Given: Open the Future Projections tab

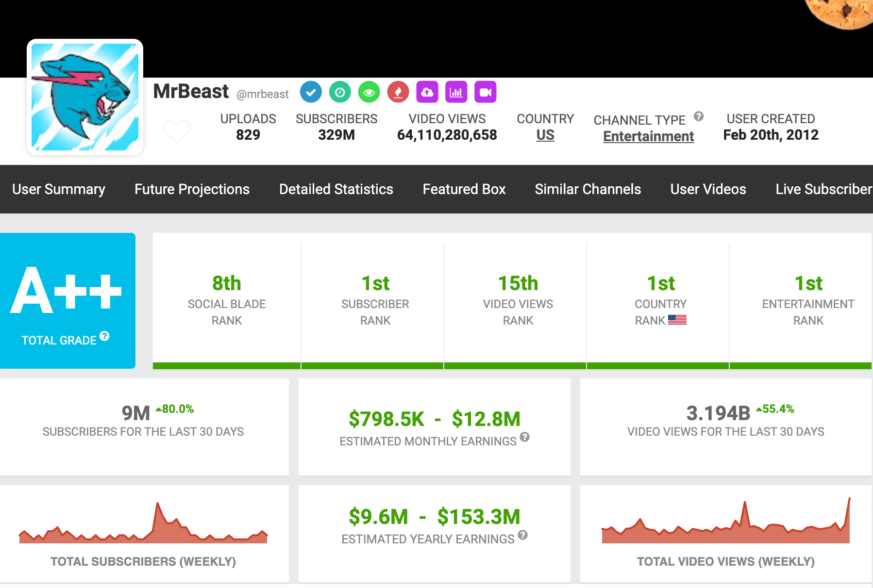Looking at the screenshot, I should (x=192, y=189).
